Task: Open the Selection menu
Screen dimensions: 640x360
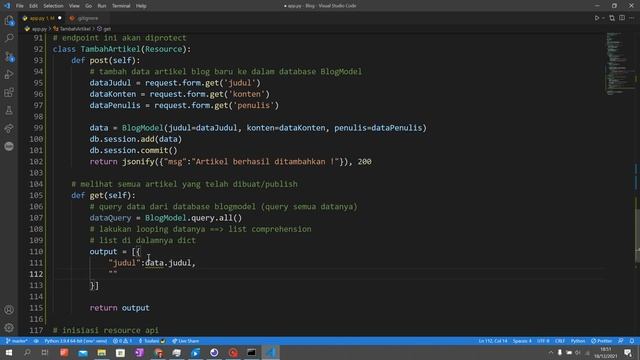Action: [53, 6]
